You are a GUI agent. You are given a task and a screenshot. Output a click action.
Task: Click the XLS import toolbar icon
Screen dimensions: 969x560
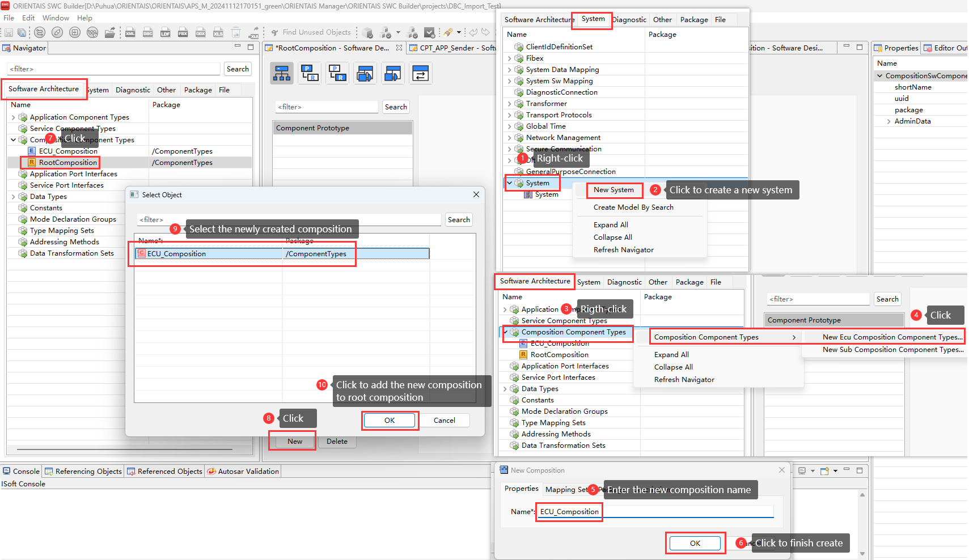pyautogui.click(x=218, y=33)
